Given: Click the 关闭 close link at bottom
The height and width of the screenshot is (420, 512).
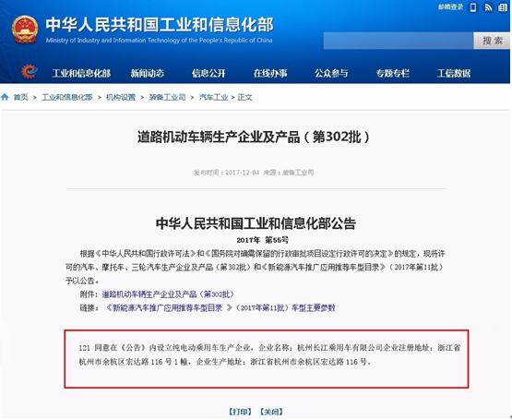Looking at the screenshot, I should click(x=271, y=412).
